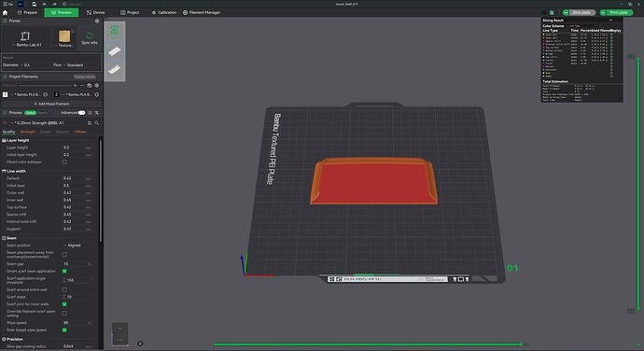Open filament settings gear icon
The height and width of the screenshot is (351, 644).
[x=97, y=86]
